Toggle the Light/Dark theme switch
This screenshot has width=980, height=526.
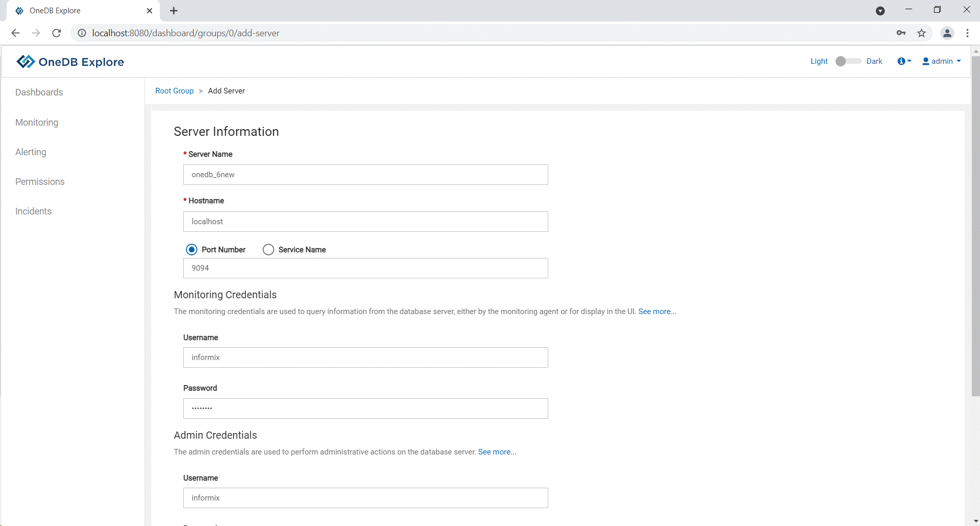[847, 61]
